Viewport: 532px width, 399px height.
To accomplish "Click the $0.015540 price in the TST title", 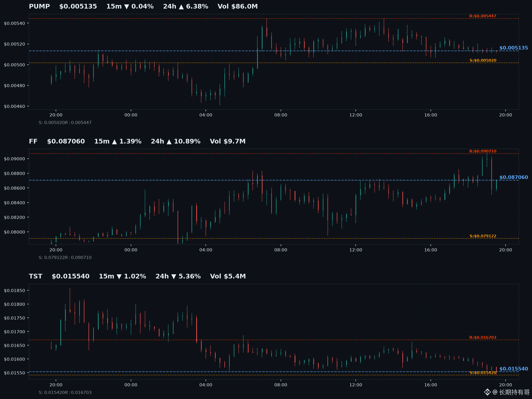I will 71,276.
